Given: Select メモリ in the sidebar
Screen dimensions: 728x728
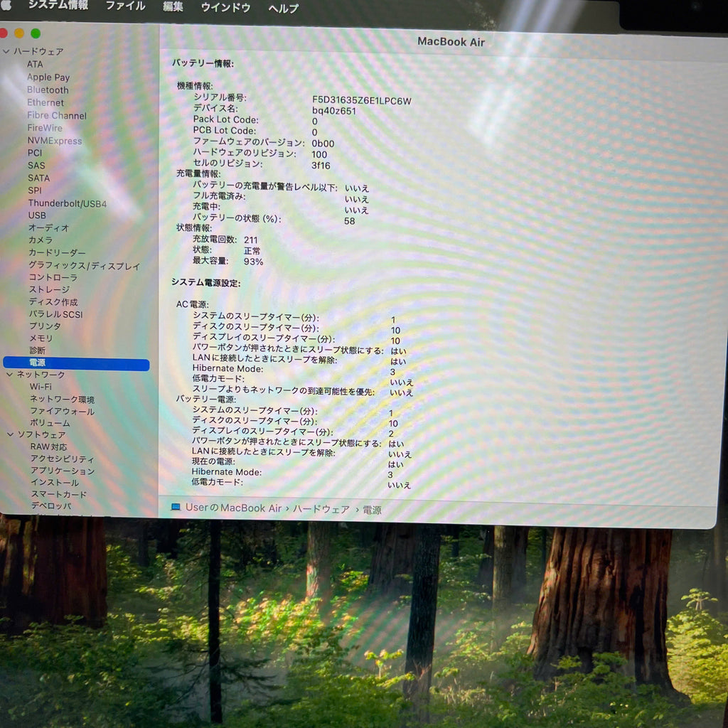Looking at the screenshot, I should [41, 338].
